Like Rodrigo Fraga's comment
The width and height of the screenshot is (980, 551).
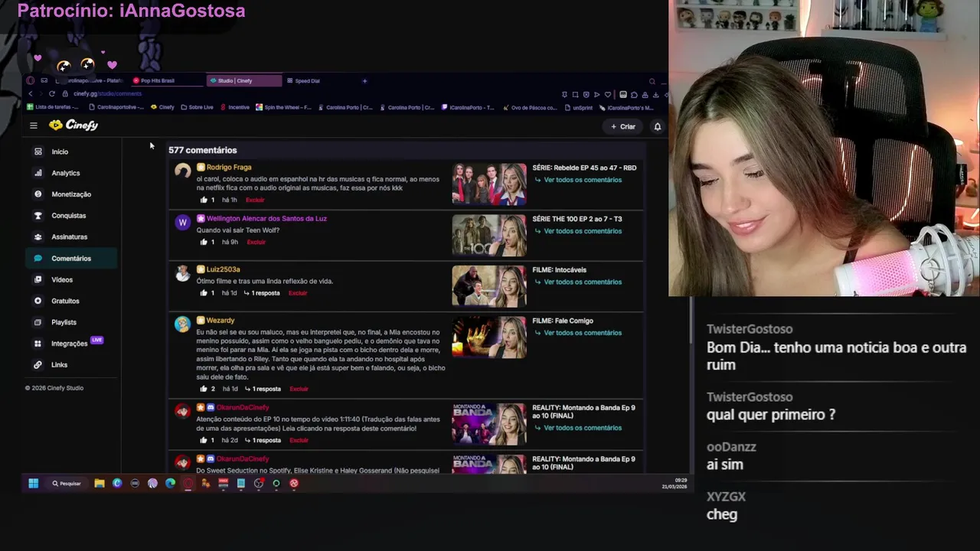(204, 200)
